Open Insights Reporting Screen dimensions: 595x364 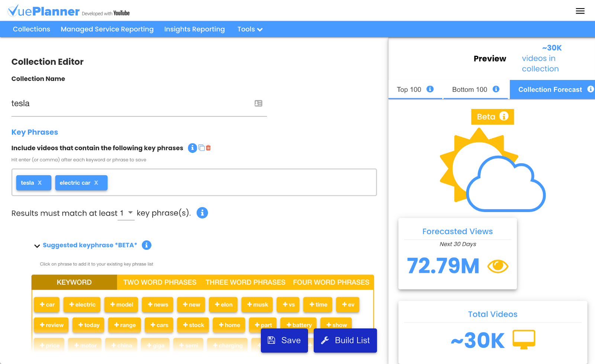click(x=194, y=29)
